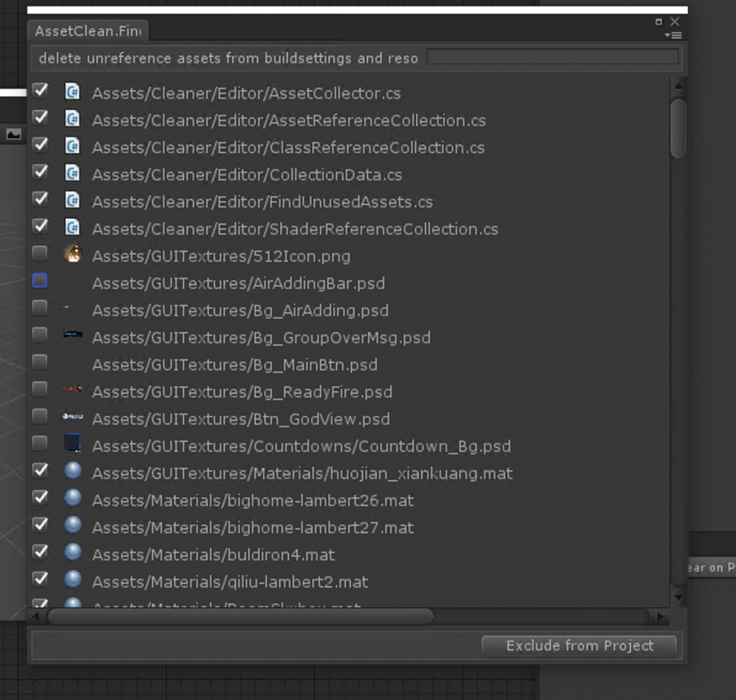Screen dimensions: 736x700
Task: Click the Countdown_Bg.psd texture icon
Action: tap(72, 443)
